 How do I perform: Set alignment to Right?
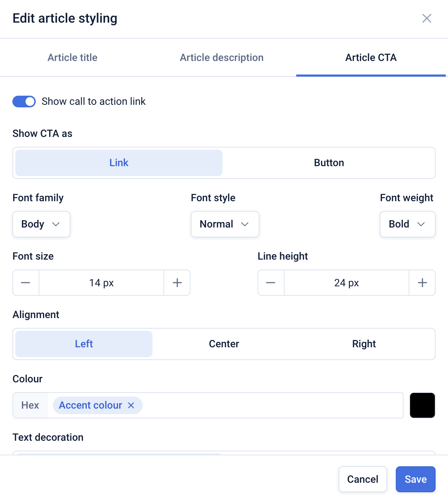364,344
